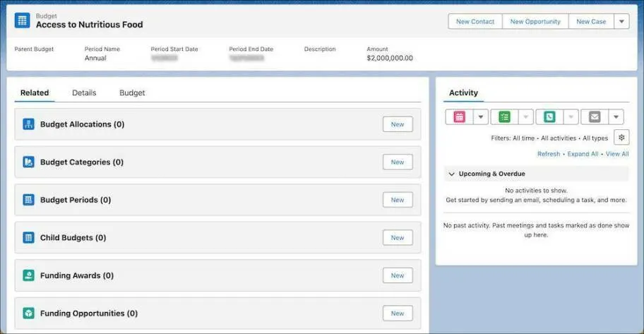This screenshot has width=644, height=334.
Task: Open dropdown next to the task icon
Action: [525, 117]
